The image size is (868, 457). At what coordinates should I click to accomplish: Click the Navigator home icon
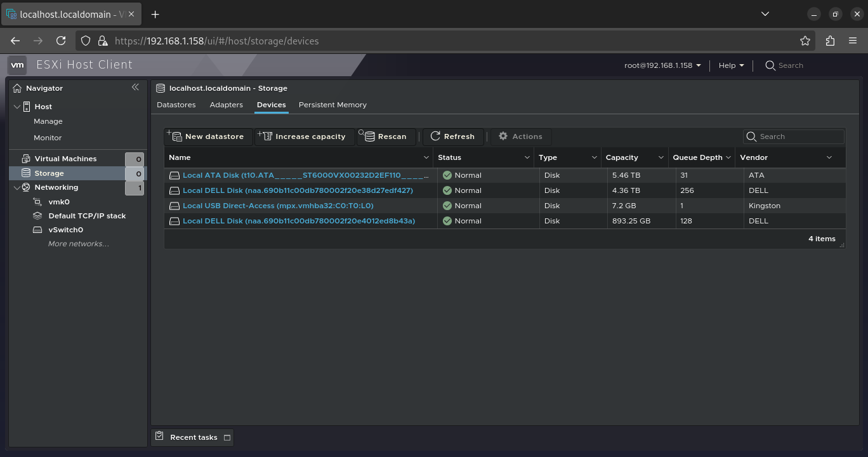17,88
